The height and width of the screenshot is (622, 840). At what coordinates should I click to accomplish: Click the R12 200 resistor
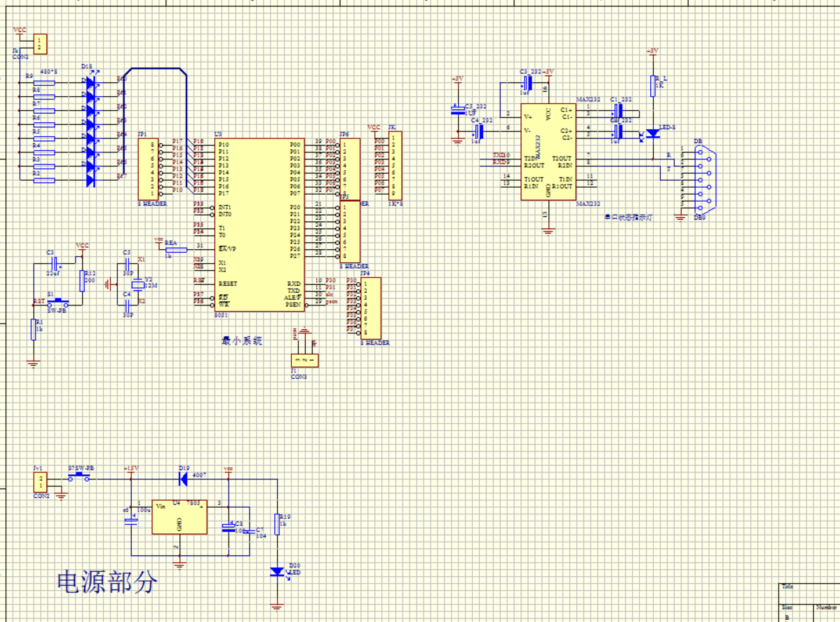click(x=82, y=281)
